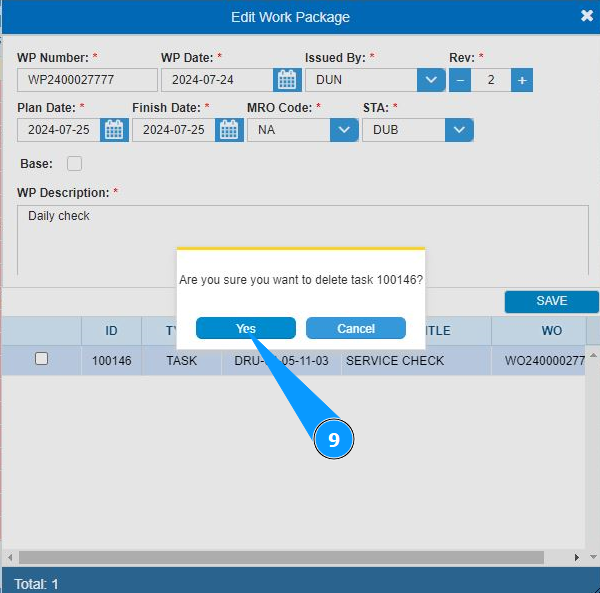This screenshot has height=593, width=600.
Task: Increase the Rev value with plus
Action: coord(522,80)
